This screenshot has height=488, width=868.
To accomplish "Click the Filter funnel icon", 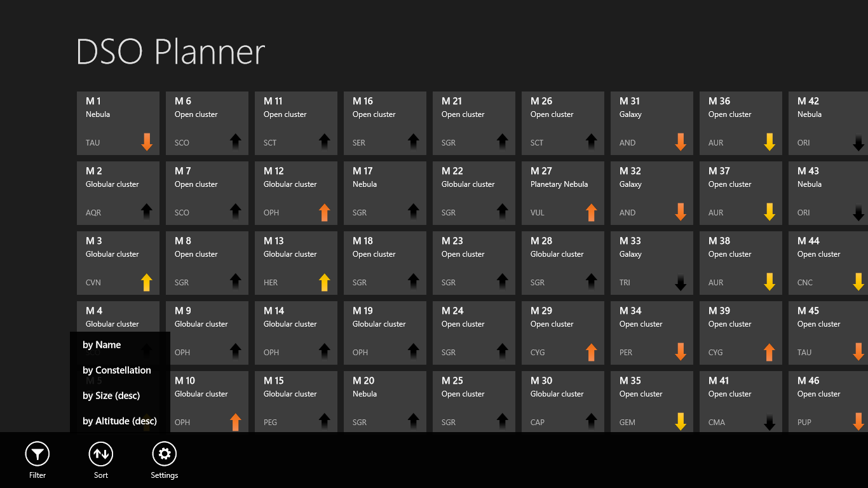I will click(37, 454).
